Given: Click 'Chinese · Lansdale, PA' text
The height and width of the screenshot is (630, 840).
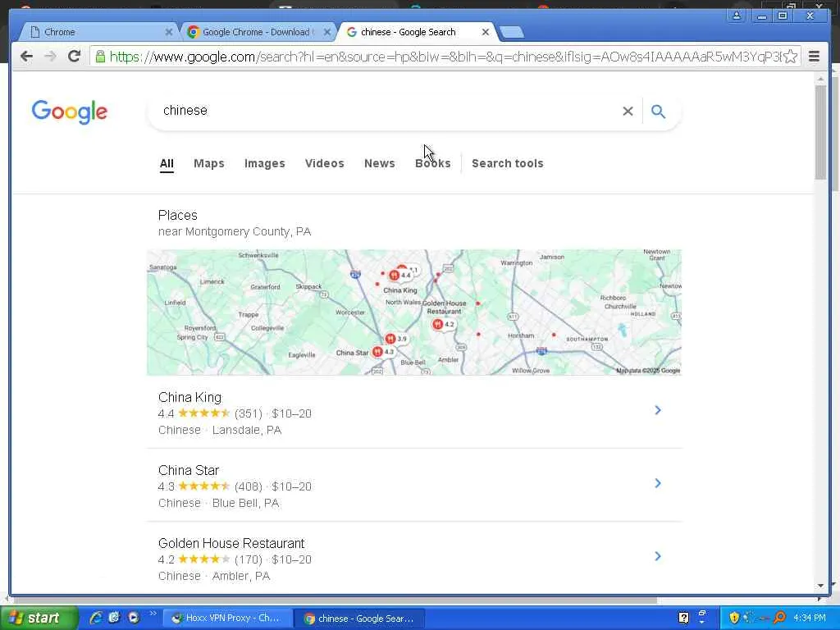Looking at the screenshot, I should pyautogui.click(x=220, y=430).
